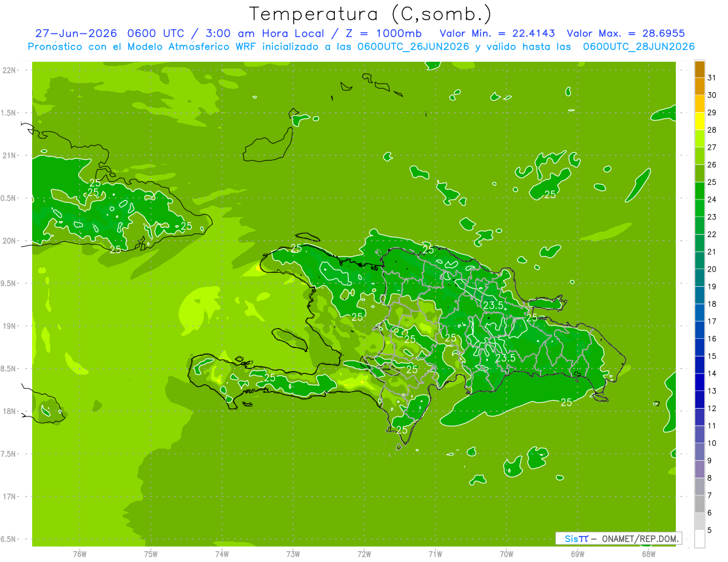Click the '25' contour label off the southern Dominican coast
728x562 pixels.
pos(566,402)
